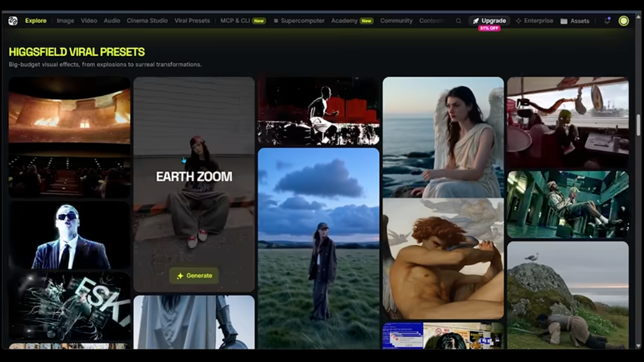Select the Earth Zoom preset card
The width and height of the screenshot is (644, 362).
pyautogui.click(x=194, y=184)
